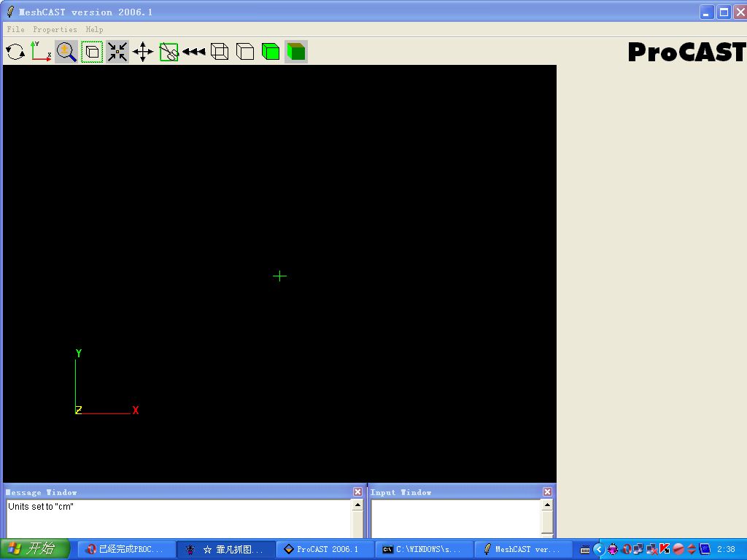Close the Message Window panel
747x560 pixels.
point(357,491)
